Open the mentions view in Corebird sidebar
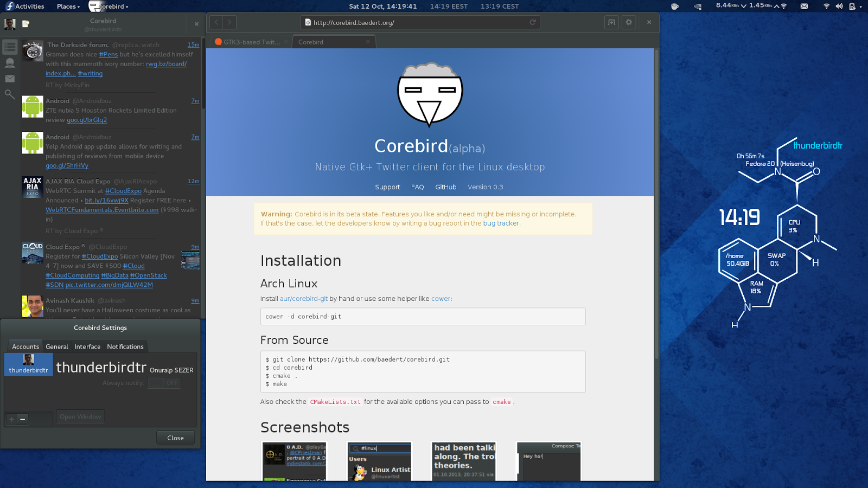This screenshot has height=488, width=868. (x=10, y=63)
